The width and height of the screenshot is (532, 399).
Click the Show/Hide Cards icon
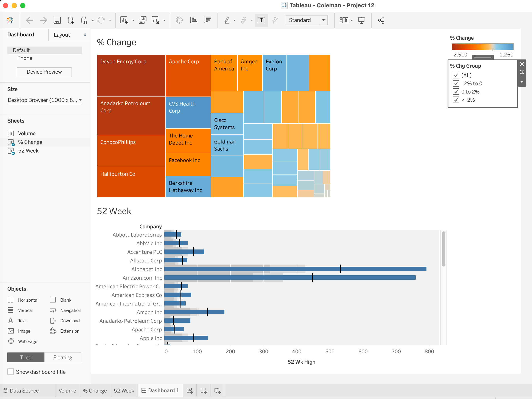click(x=344, y=20)
